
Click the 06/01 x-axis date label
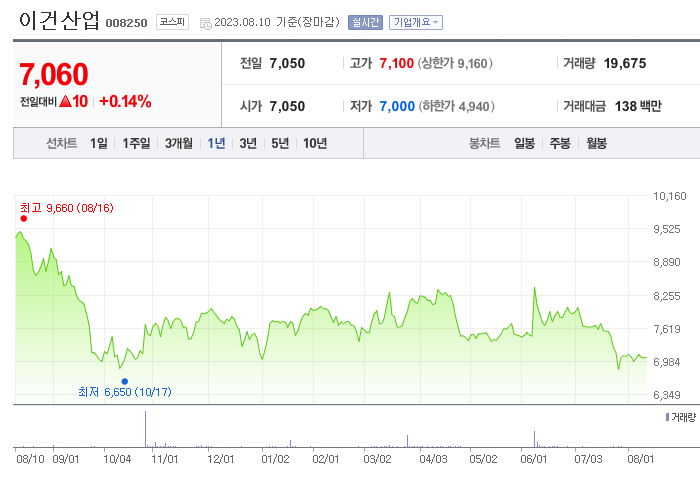click(x=533, y=459)
